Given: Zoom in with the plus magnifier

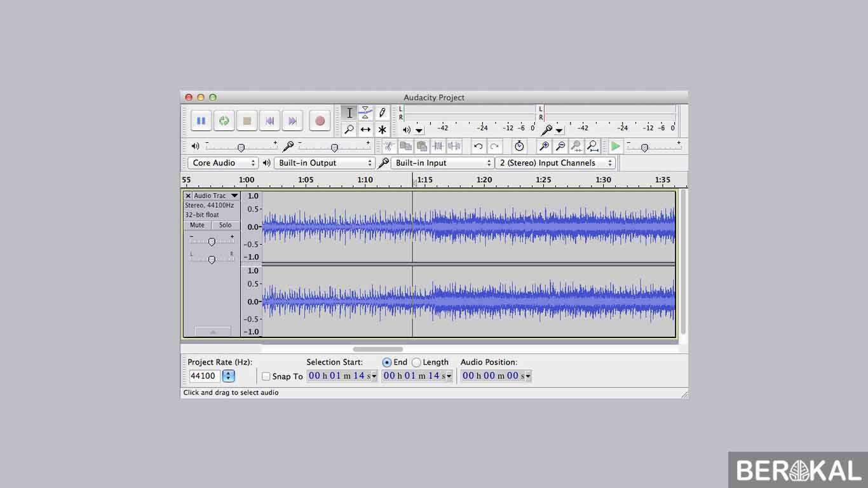Looking at the screenshot, I should point(544,146).
